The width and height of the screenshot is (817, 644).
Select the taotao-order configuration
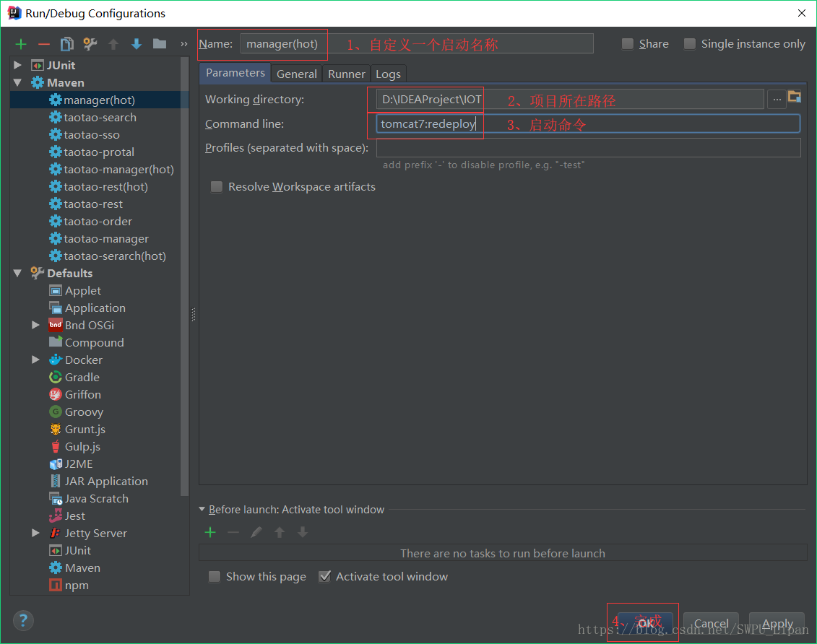[98, 221]
